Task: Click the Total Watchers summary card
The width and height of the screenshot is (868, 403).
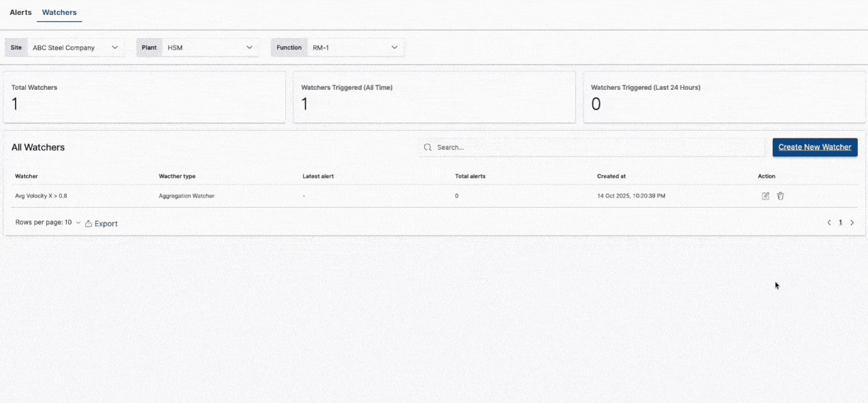Action: 144,97
